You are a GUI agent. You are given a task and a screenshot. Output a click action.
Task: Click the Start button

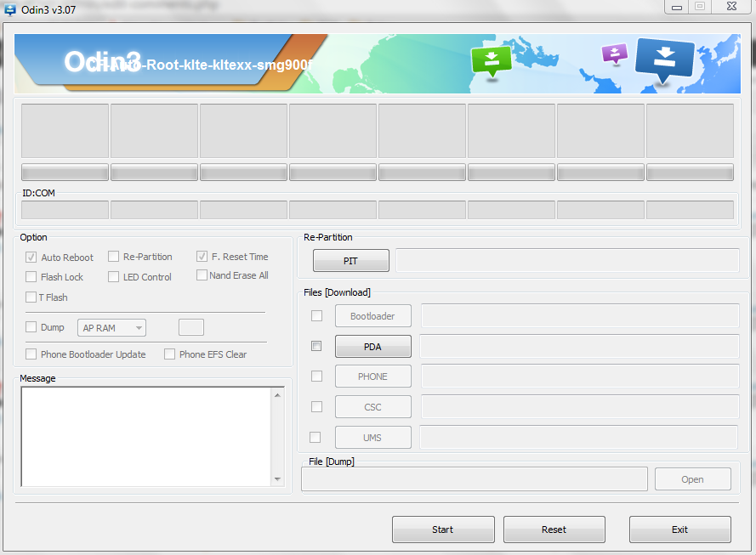tap(443, 530)
